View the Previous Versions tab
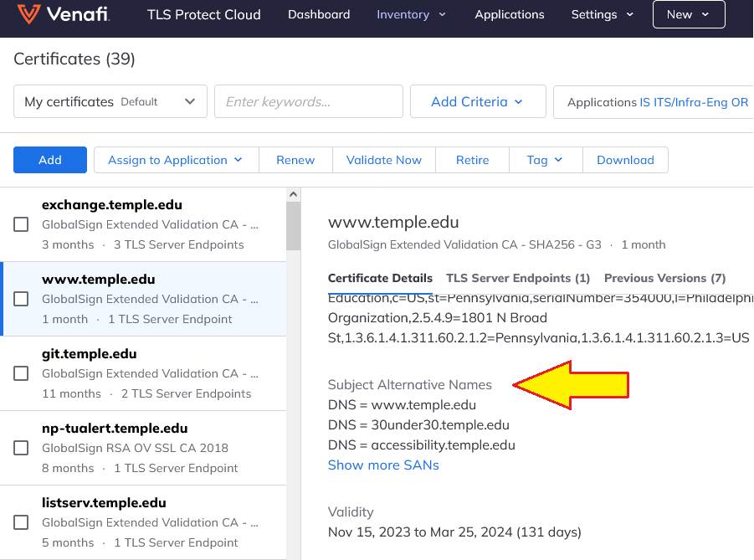Image resolution: width=754 pixels, height=560 pixels. click(x=664, y=278)
